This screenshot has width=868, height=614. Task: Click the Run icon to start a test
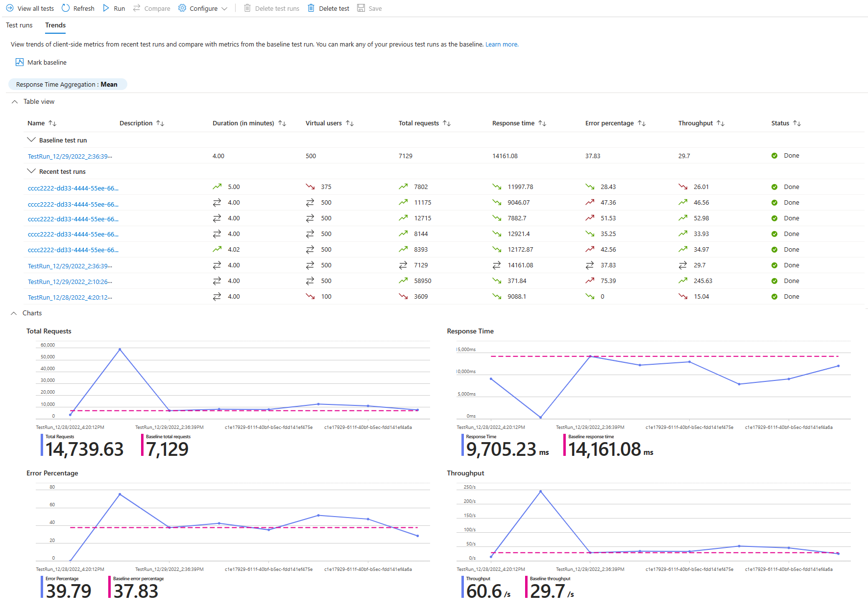point(105,8)
